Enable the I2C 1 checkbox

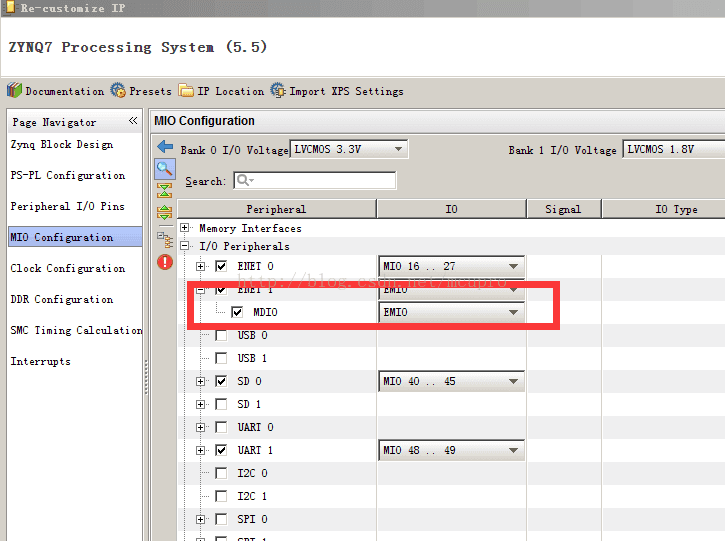[221, 496]
